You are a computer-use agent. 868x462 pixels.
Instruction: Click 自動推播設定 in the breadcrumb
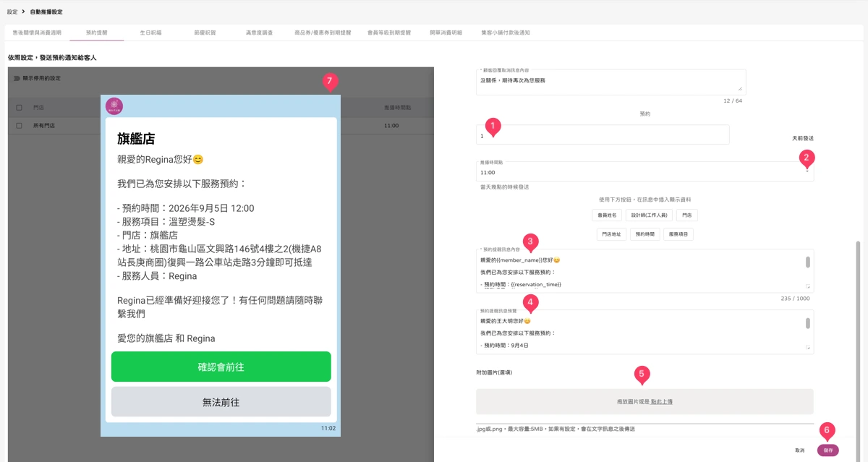pos(46,12)
